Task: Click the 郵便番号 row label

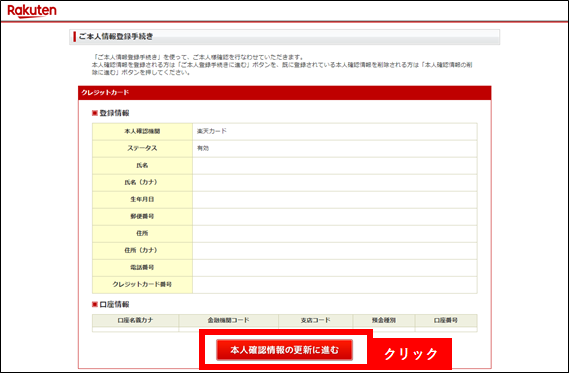Action: pos(142,217)
